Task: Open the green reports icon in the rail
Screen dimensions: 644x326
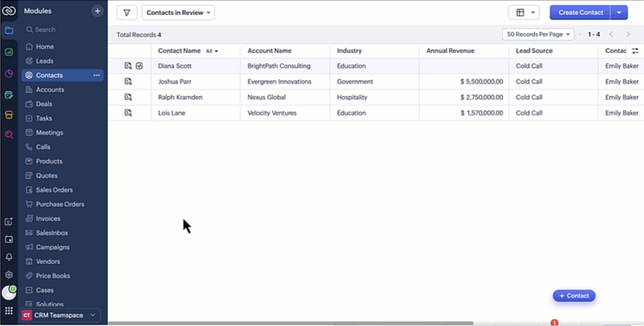Action: point(9,52)
